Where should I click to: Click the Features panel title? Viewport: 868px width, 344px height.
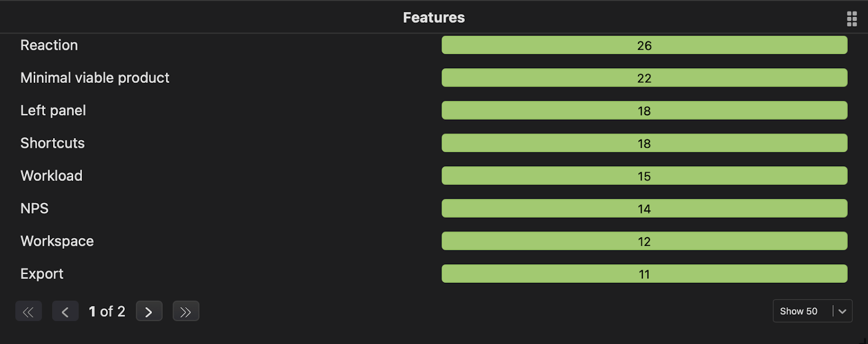pyautogui.click(x=433, y=17)
